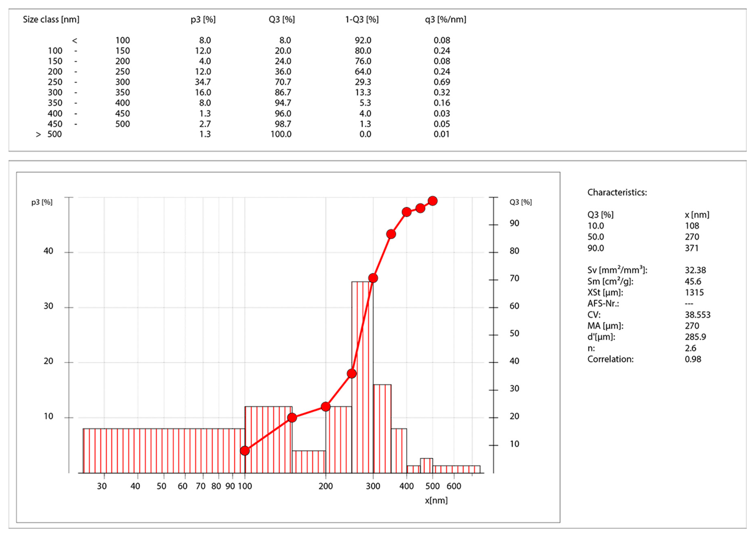
Task: Click the Correlation value 0.98
Action: (693, 359)
